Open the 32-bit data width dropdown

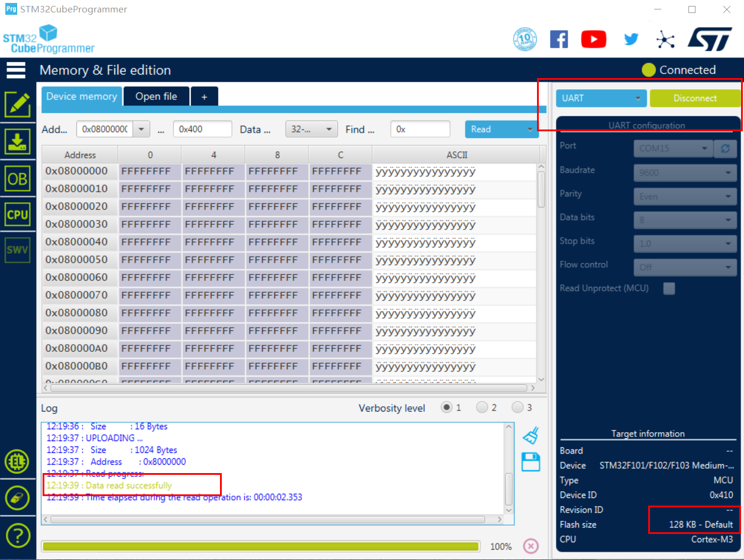point(312,129)
